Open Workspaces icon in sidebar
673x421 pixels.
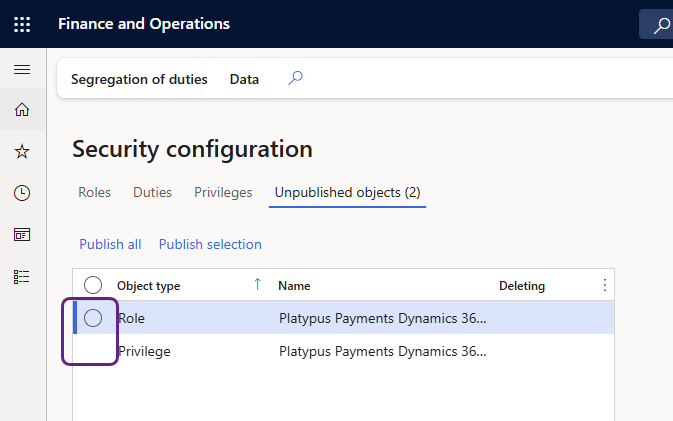coord(22,235)
